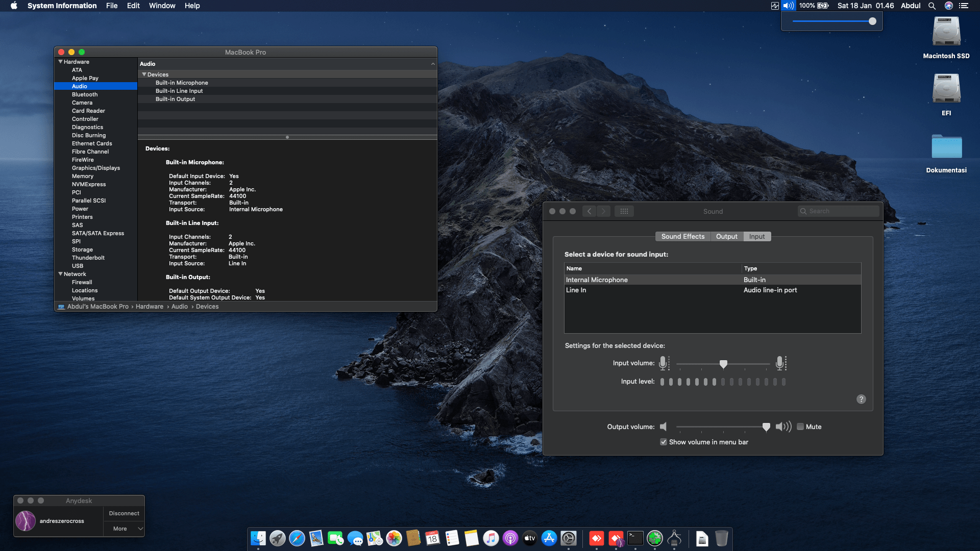The height and width of the screenshot is (551, 980).
Task: Toggle the Mute checkbox in Sound
Action: [800, 427]
